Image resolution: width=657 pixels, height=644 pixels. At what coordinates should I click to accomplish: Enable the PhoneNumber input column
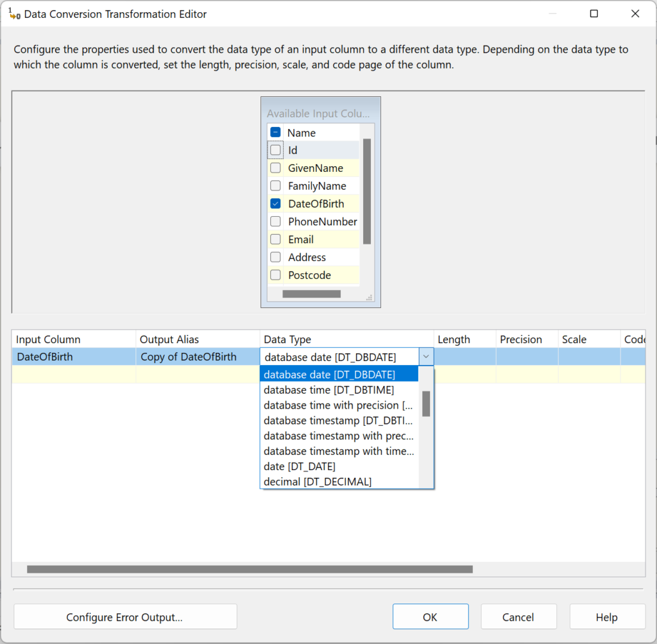(276, 221)
